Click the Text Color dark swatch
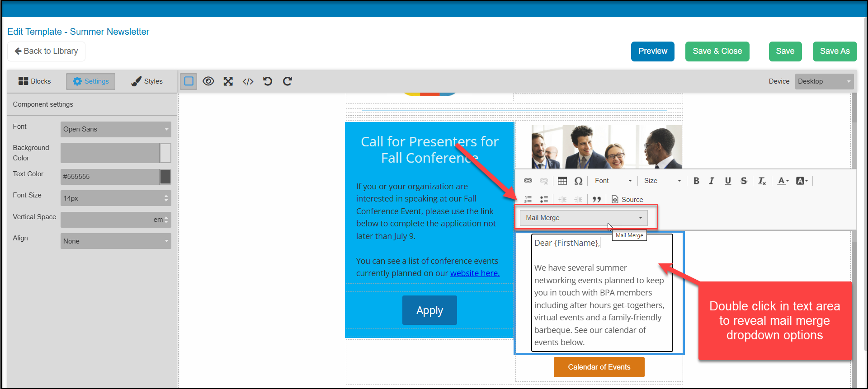 tap(165, 177)
